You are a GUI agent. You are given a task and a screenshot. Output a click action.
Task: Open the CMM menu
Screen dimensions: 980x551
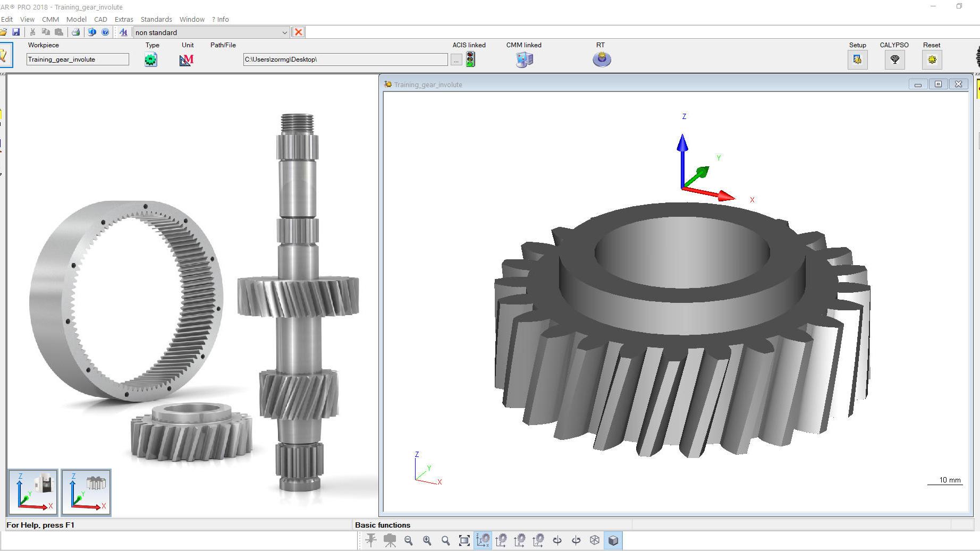50,19
